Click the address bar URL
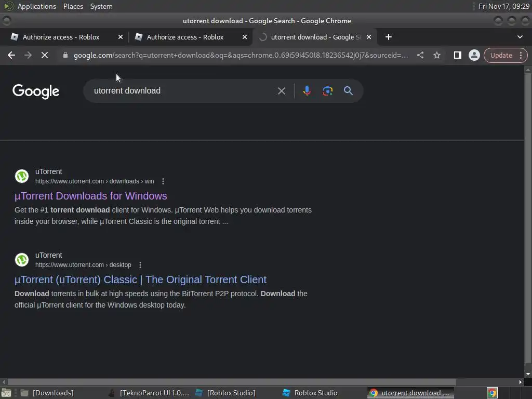 pyautogui.click(x=241, y=55)
